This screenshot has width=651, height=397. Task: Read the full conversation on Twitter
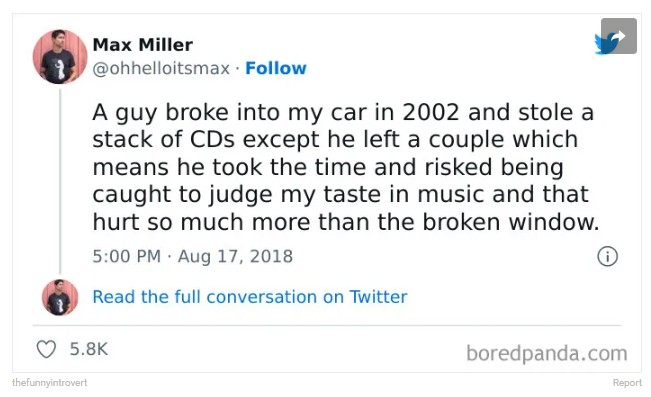(250, 297)
